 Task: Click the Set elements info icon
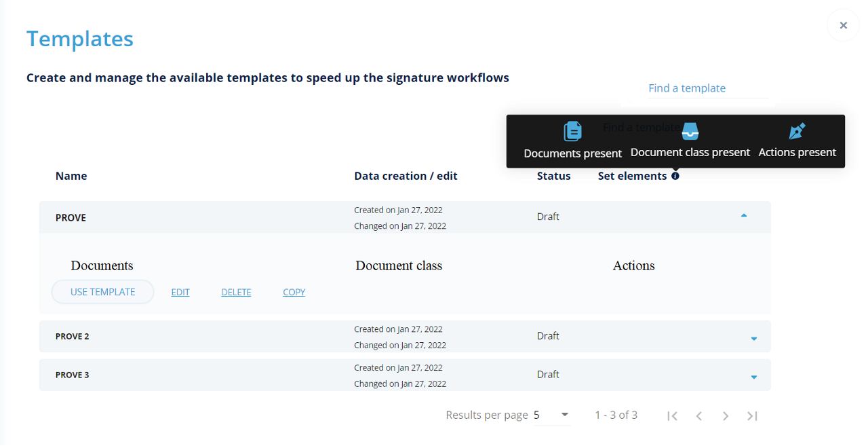point(675,176)
